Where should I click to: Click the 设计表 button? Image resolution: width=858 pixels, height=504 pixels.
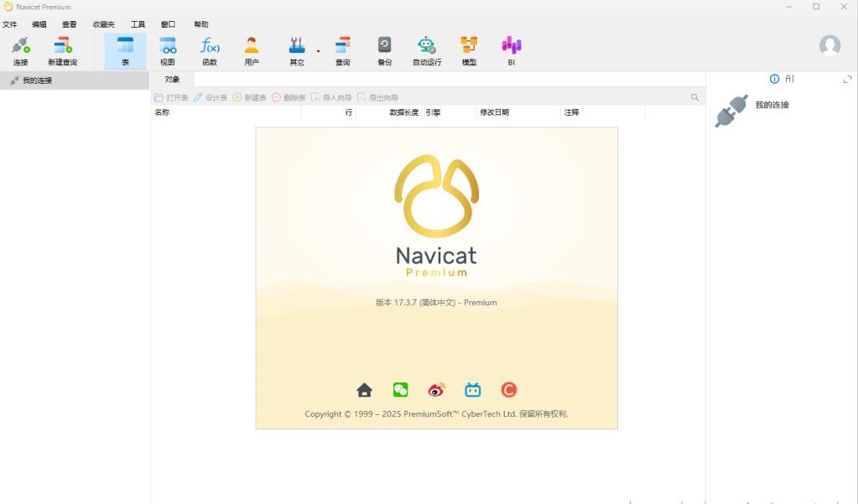coord(211,97)
